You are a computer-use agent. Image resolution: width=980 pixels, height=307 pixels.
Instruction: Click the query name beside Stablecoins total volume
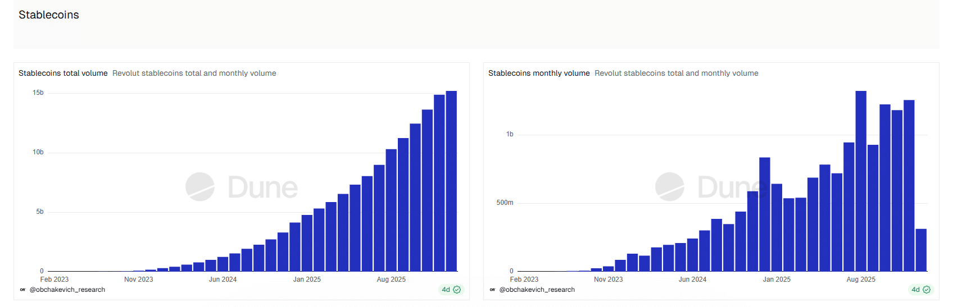[x=194, y=74]
